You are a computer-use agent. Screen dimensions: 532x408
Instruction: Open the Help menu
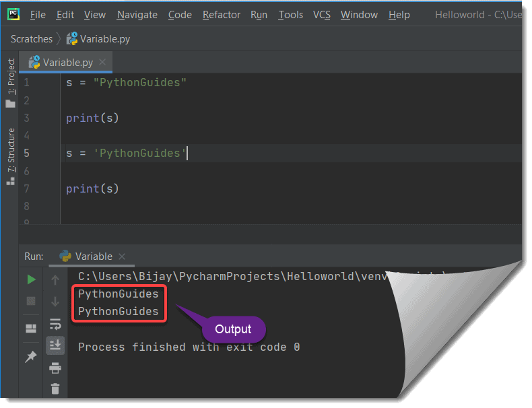pyautogui.click(x=399, y=15)
